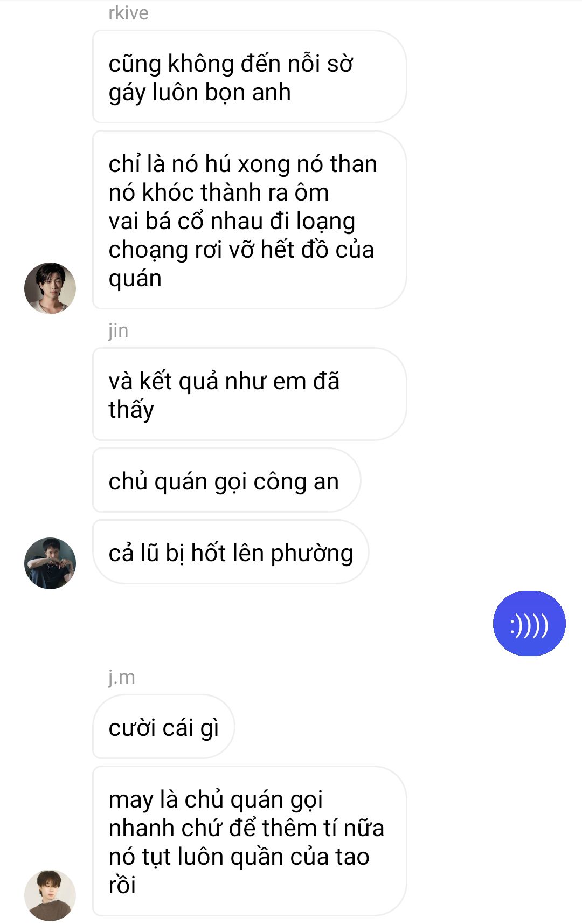Image resolution: width=582 pixels, height=924 pixels.
Task: Tap the 'và kết quả như em đã' message
Action: (249, 394)
